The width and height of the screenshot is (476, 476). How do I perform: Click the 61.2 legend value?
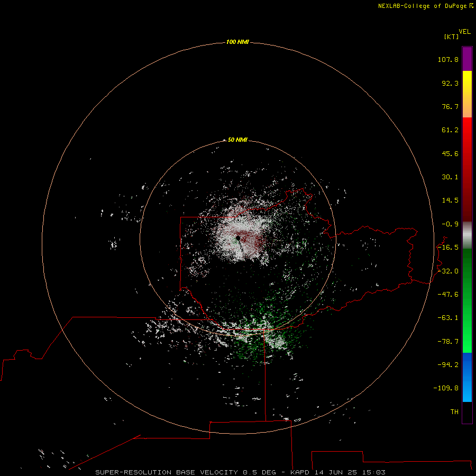pyautogui.click(x=450, y=130)
